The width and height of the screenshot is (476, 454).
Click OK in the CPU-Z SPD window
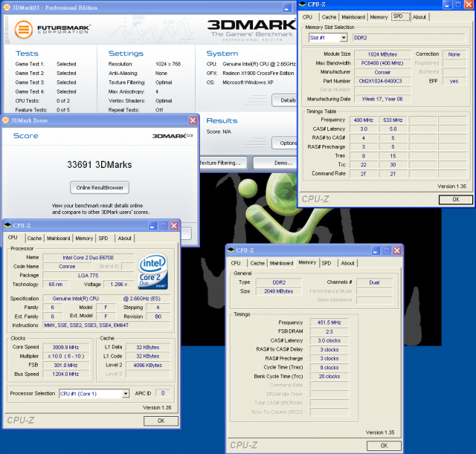[456, 199]
